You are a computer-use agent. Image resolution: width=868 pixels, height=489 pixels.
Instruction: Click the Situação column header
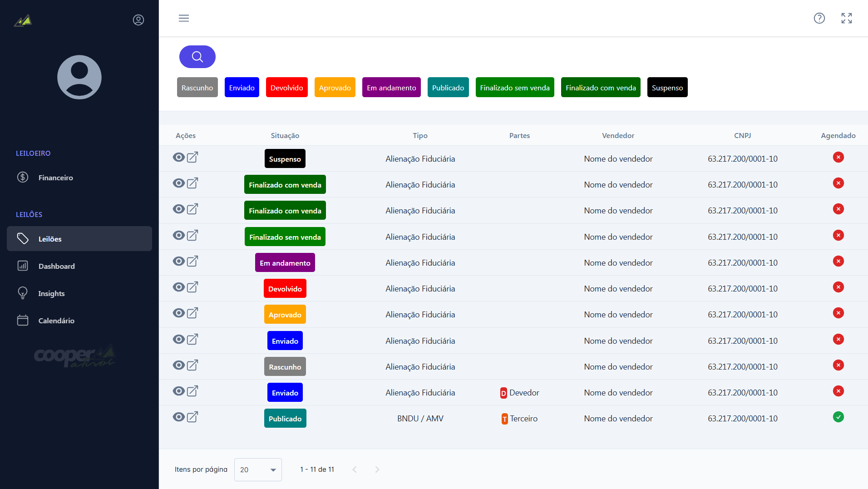coord(285,135)
